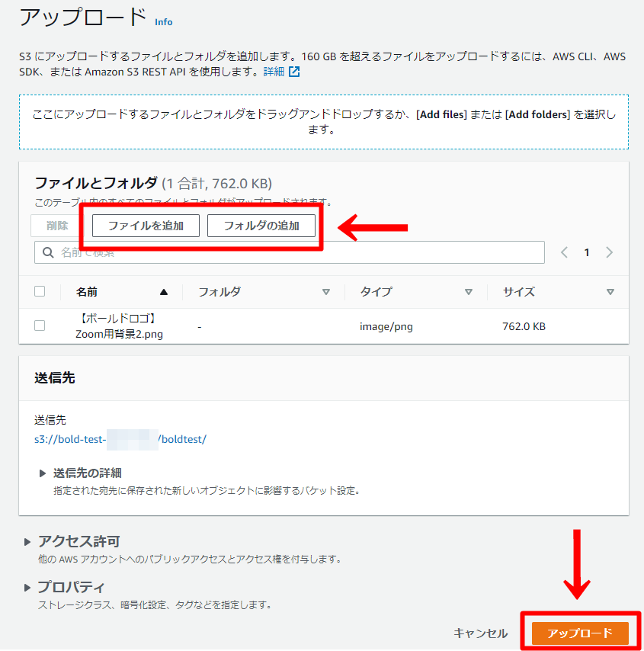This screenshot has width=644, height=651.
Task: Sort the タイプ column via its arrow
Action: pyautogui.click(x=469, y=292)
